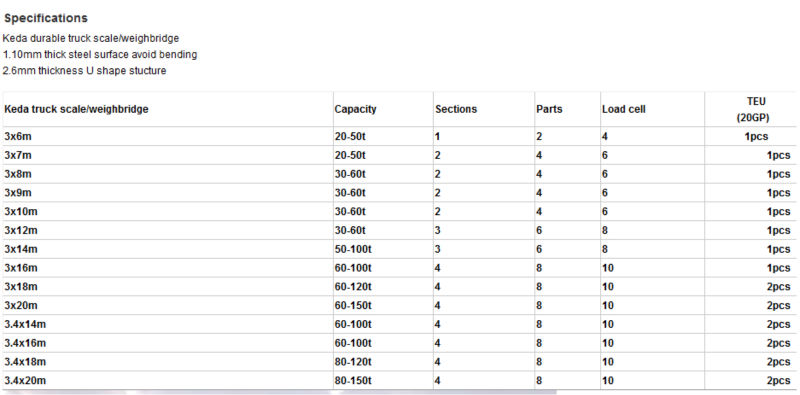Image resolution: width=800 pixels, height=395 pixels.
Task: Select the line "Keda durable truck scale/weighbridge"
Action: tap(91, 38)
